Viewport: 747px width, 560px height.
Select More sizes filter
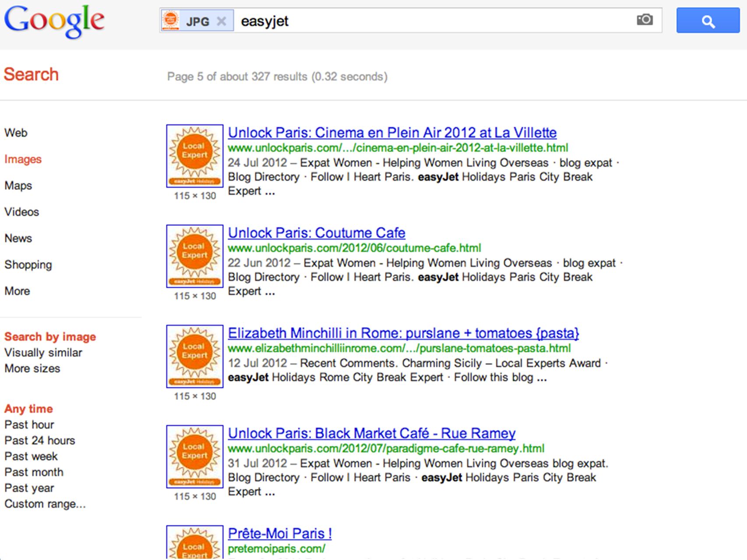coord(32,368)
